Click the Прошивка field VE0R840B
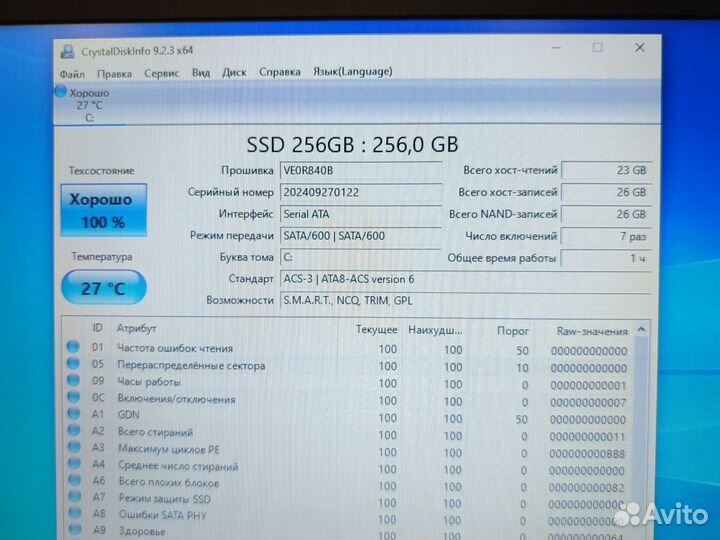 [361, 170]
